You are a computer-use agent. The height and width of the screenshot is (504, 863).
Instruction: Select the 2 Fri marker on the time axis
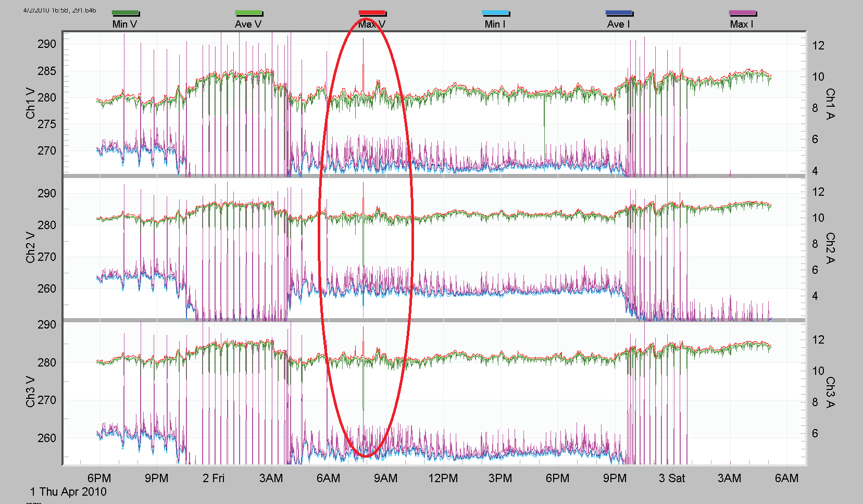tap(214, 477)
